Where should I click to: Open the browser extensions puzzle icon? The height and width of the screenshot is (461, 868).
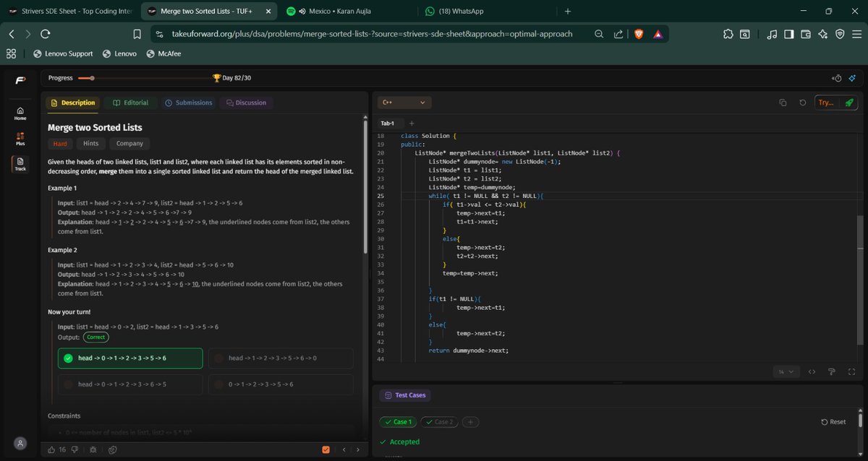click(728, 34)
